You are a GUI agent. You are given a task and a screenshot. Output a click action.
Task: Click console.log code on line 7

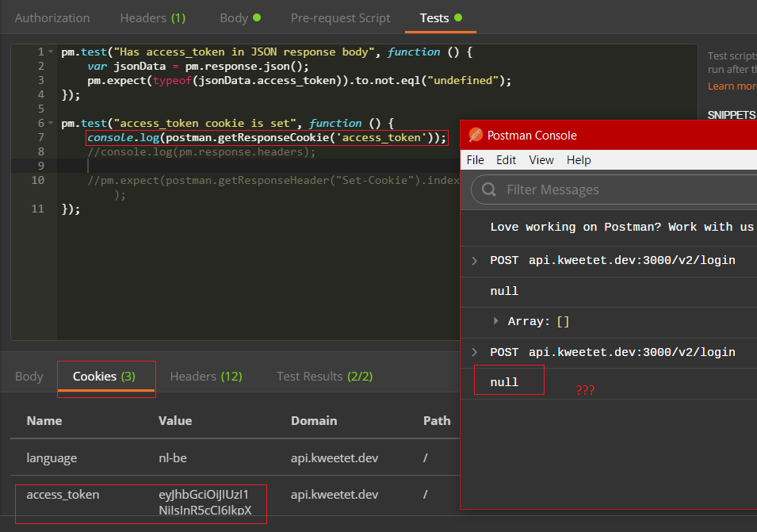(x=266, y=138)
